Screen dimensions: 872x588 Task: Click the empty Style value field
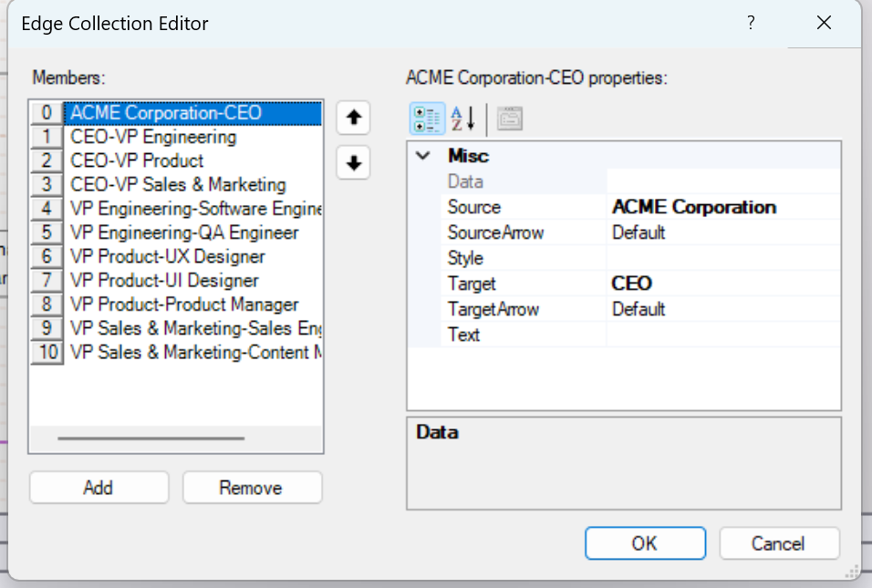click(723, 258)
